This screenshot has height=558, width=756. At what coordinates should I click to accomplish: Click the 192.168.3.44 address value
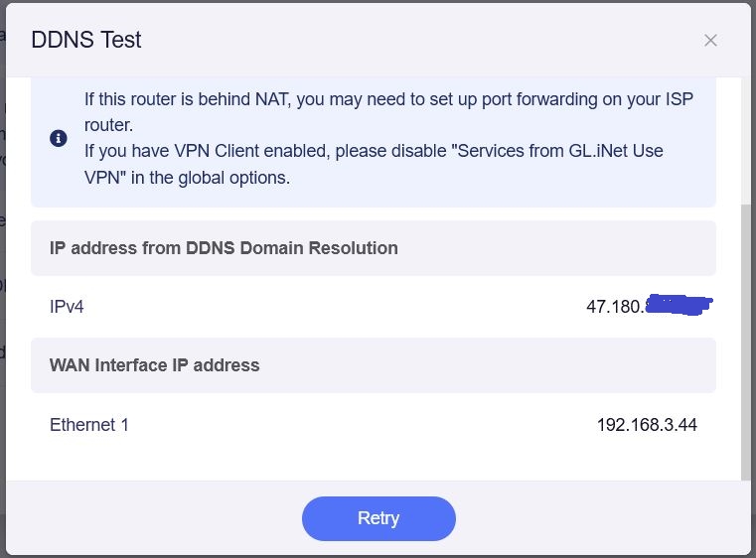tap(647, 425)
